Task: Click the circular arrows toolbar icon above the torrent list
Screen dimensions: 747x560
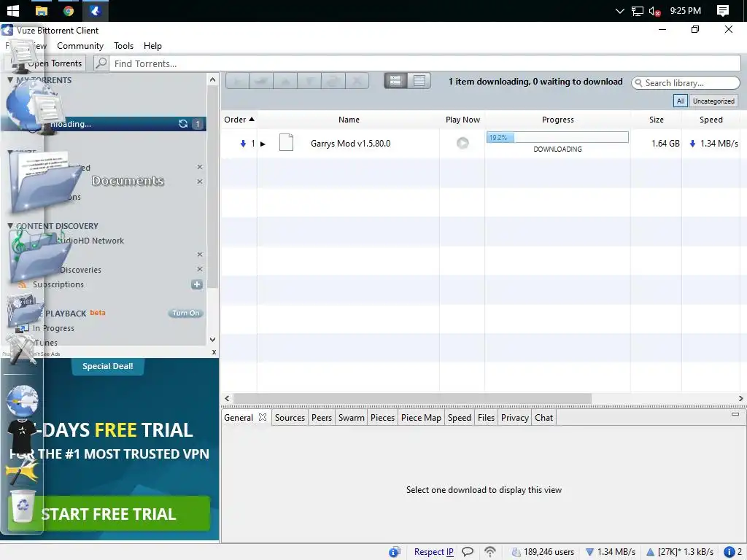Action: pos(333,81)
